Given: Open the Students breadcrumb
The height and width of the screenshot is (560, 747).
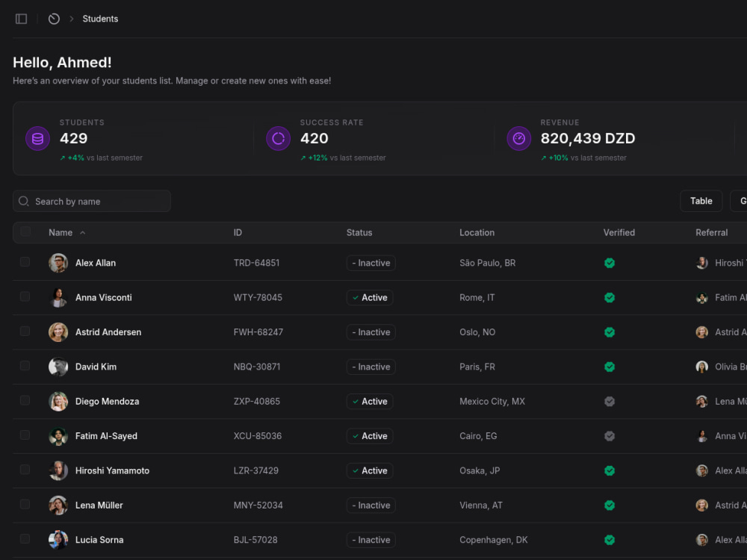Looking at the screenshot, I should pyautogui.click(x=100, y=19).
